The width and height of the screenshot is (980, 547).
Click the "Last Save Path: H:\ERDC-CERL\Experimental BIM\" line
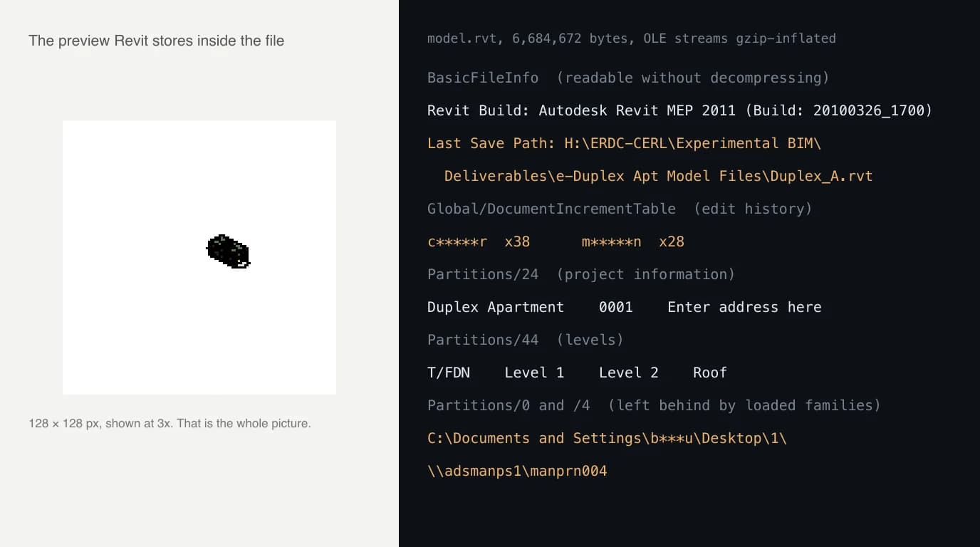[x=624, y=143]
